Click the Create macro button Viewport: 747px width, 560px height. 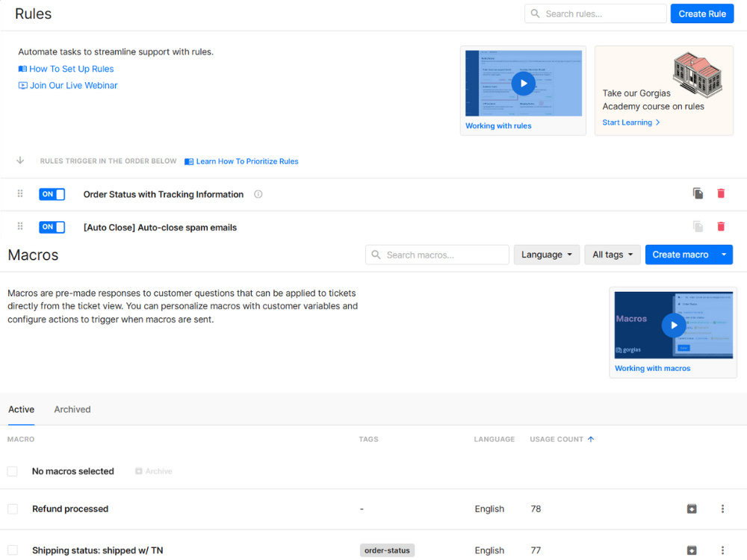681,255
